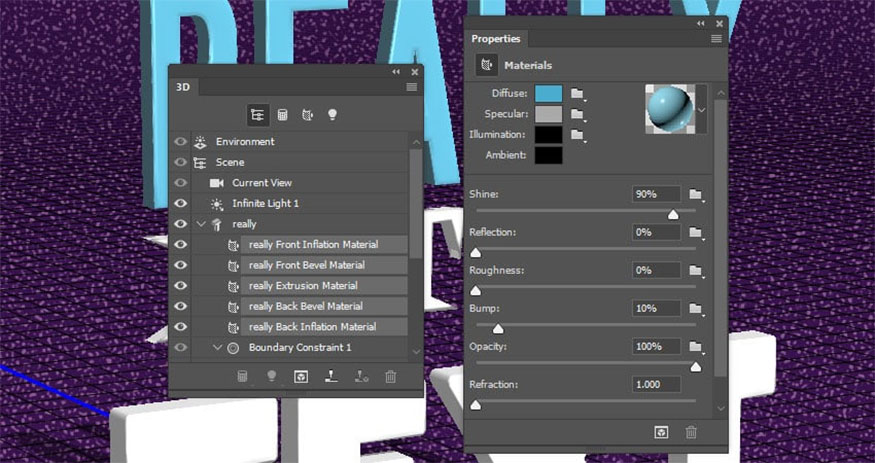
Task: Hide the Infinite Light 1 layer
Action: (x=181, y=203)
